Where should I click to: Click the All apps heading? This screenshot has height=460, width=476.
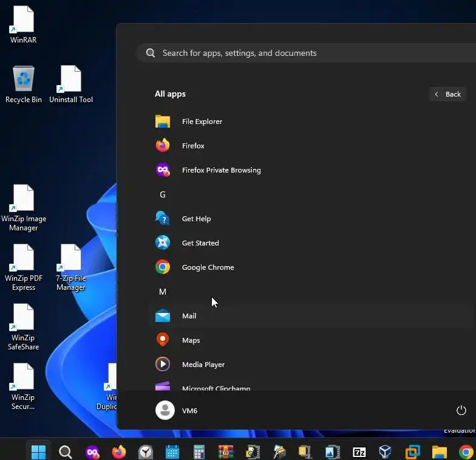[x=170, y=94]
